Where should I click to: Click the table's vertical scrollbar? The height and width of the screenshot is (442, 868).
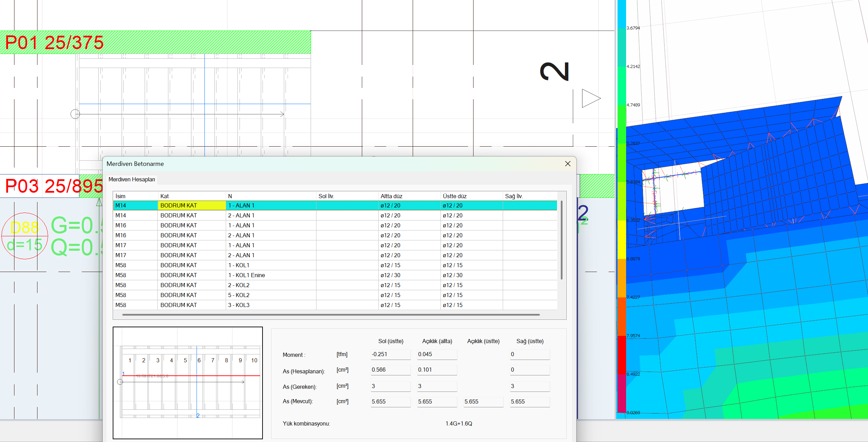click(x=561, y=240)
